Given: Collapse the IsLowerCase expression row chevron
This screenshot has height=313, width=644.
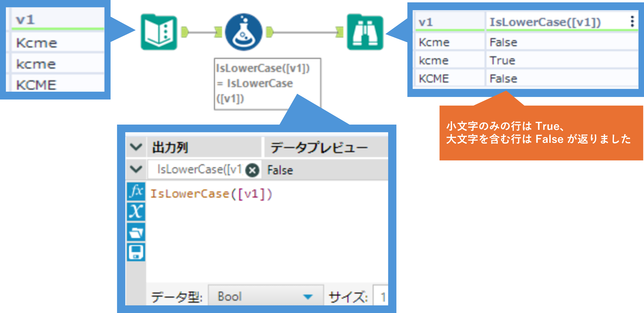Looking at the screenshot, I should 136,169.
